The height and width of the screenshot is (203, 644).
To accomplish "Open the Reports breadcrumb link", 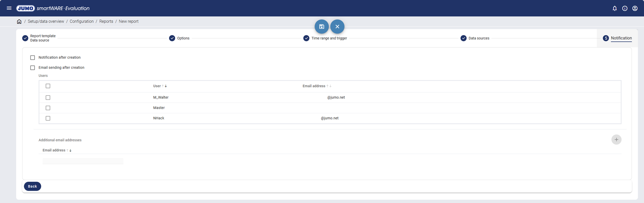I will 106,22.
